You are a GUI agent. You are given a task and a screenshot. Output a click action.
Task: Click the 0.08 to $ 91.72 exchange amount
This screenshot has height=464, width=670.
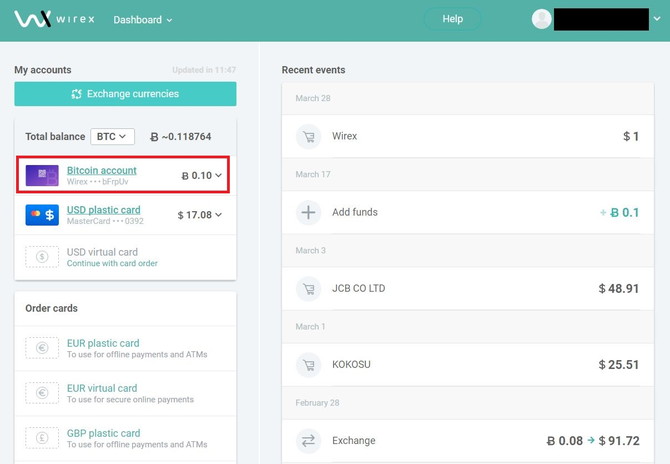pyautogui.click(x=593, y=441)
